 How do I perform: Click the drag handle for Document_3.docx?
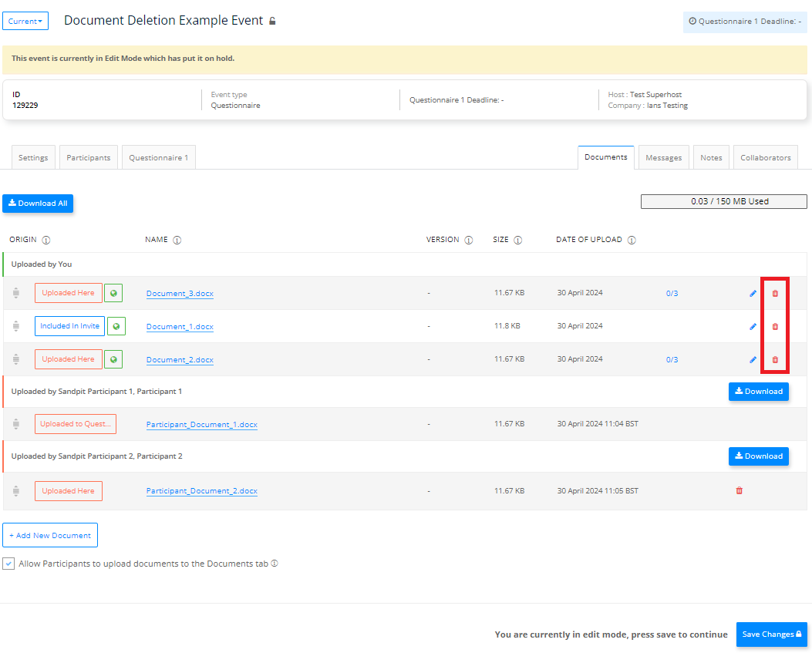point(16,293)
